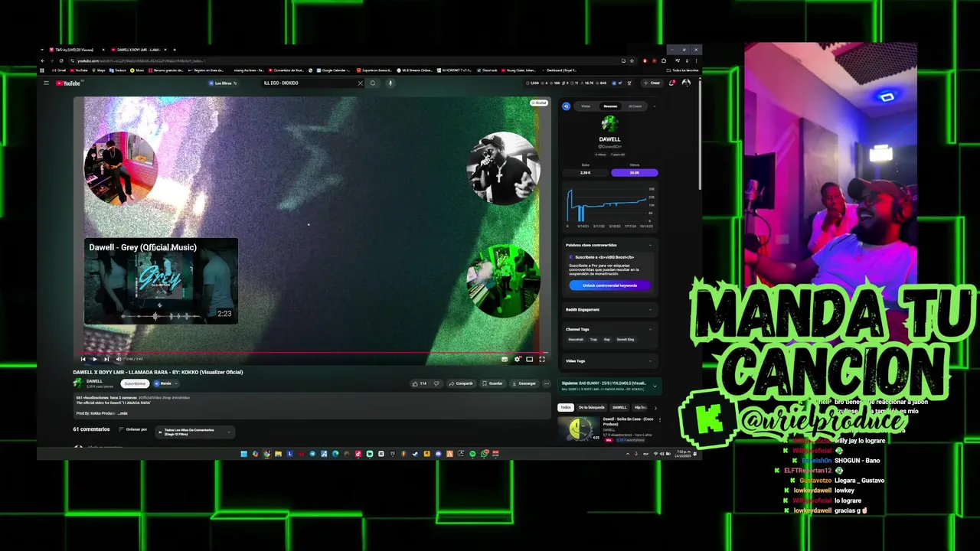Hide end cards with the Ocultar button
The width and height of the screenshot is (980, 551).
[x=539, y=103]
